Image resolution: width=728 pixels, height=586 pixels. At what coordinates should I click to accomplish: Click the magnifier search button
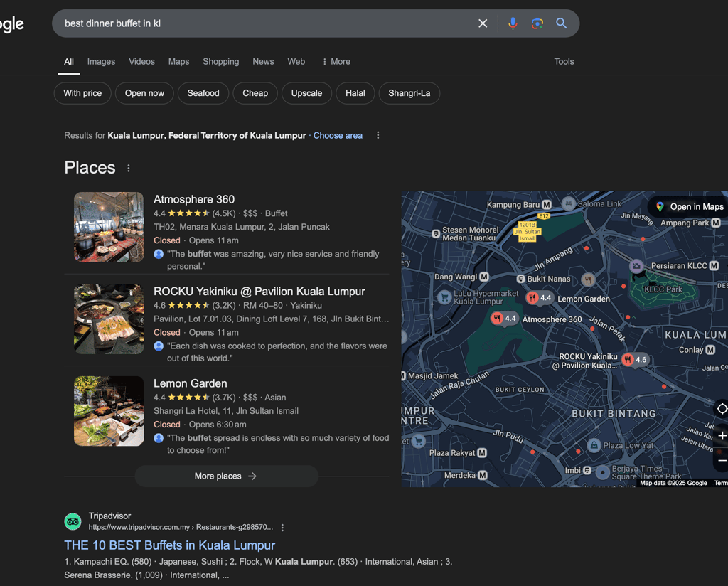[562, 23]
